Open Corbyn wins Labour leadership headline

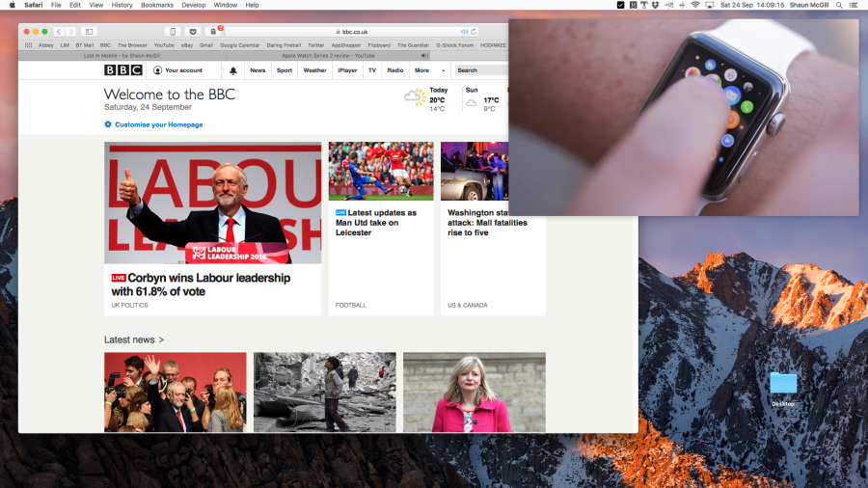(201, 285)
